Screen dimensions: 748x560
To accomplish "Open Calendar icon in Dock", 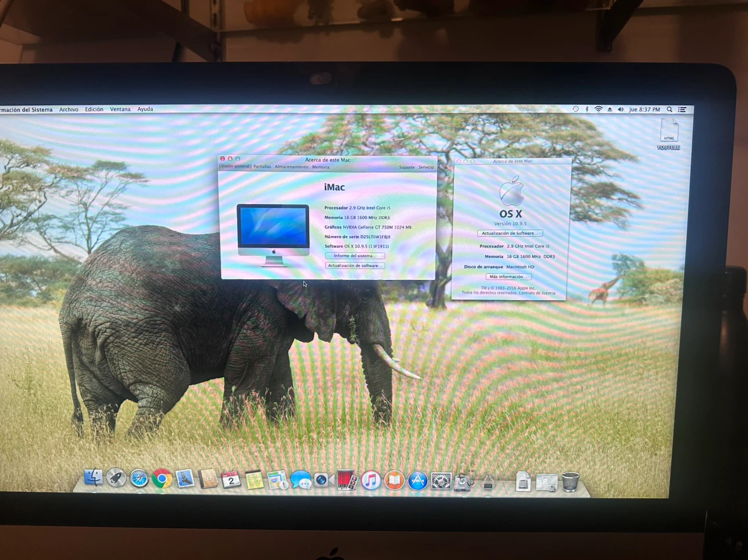I will pyautogui.click(x=231, y=480).
